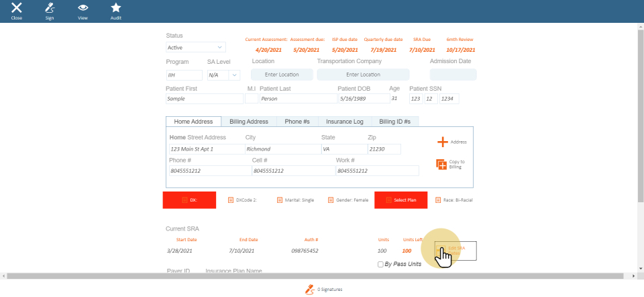Open the Phone #s tab
Viewport: 644px width, 297px height.
click(x=297, y=122)
